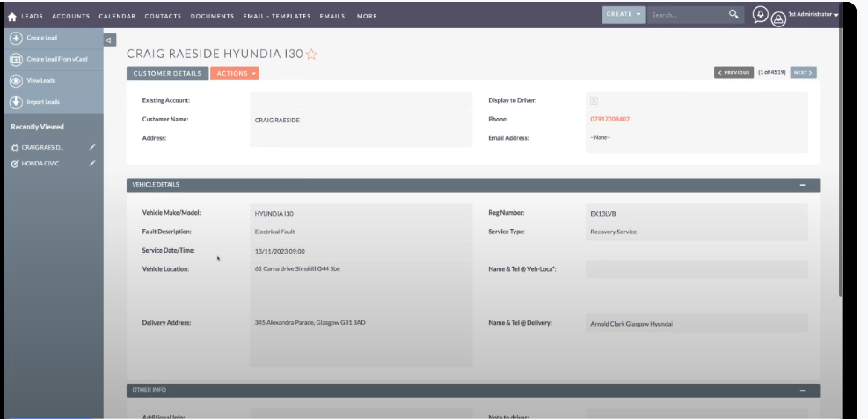Edit recently viewed CRAIG RAESID.. pencil icon
Screen dimensions: 868x419
[x=92, y=147]
